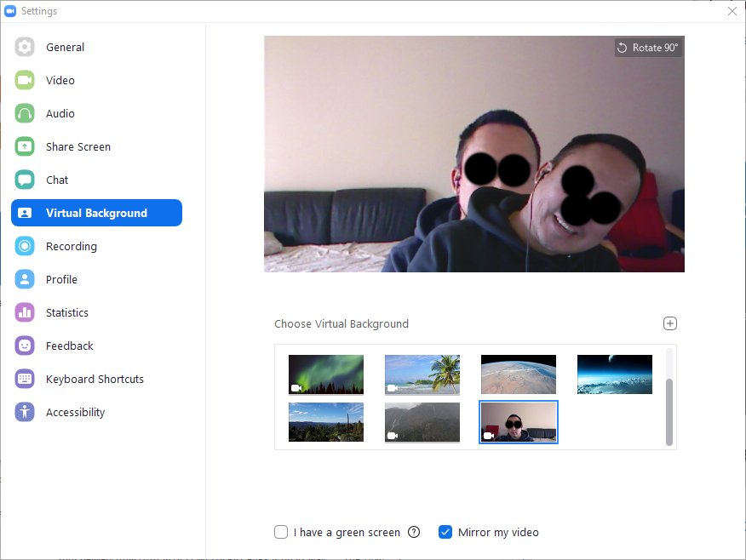Open the Chat bubble icon
Screen dimensions: 746x560
[25, 180]
